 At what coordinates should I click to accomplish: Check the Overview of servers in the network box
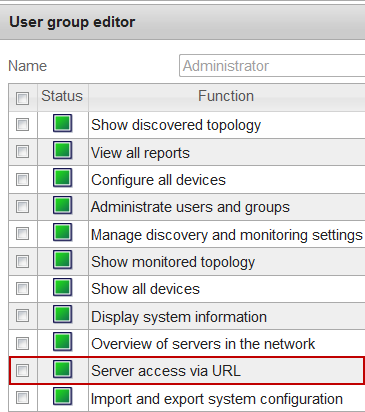22,343
